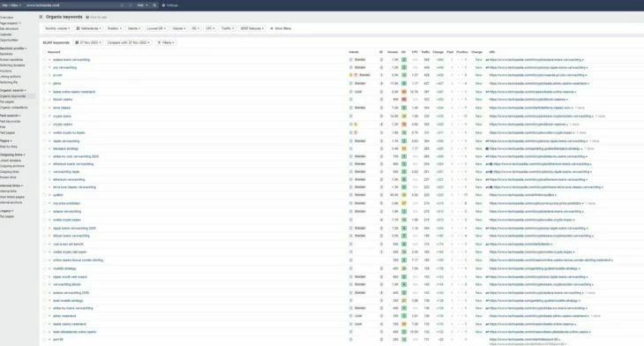The image size is (644, 346).
Task: Tick checkbox for beste online casino nederland
Action: pos(44,92)
